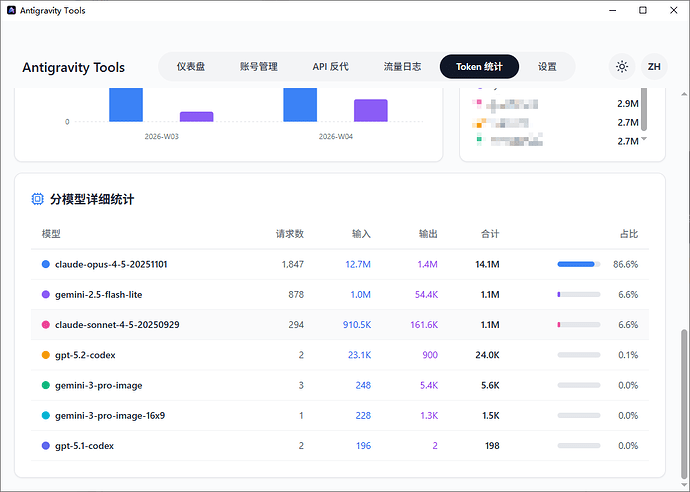The height and width of the screenshot is (492, 690).
Task: Select the gpt-5.2-codex model name
Action: click(85, 355)
